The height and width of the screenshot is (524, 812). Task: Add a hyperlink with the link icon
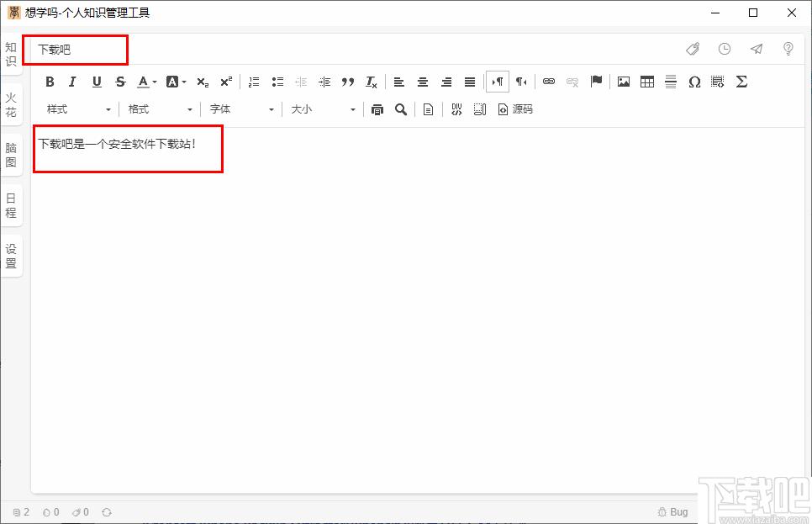tap(549, 82)
